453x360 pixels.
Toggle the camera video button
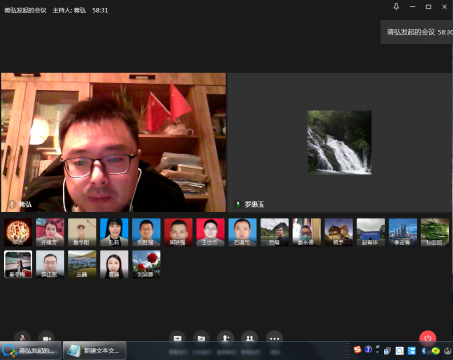coord(46,338)
